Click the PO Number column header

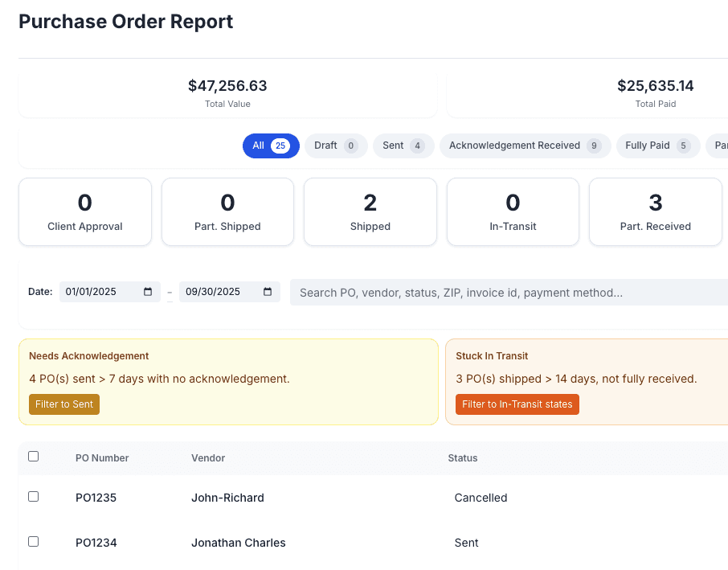(x=102, y=458)
